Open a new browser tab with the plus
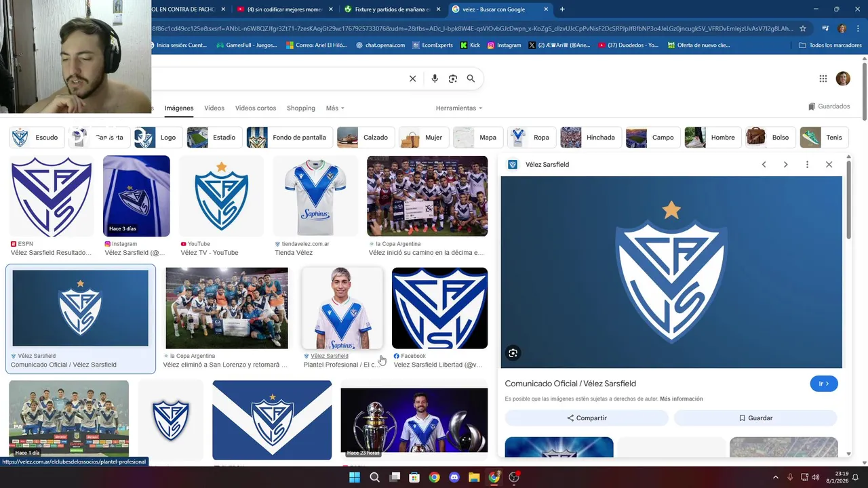The image size is (868, 488). pyautogui.click(x=562, y=9)
